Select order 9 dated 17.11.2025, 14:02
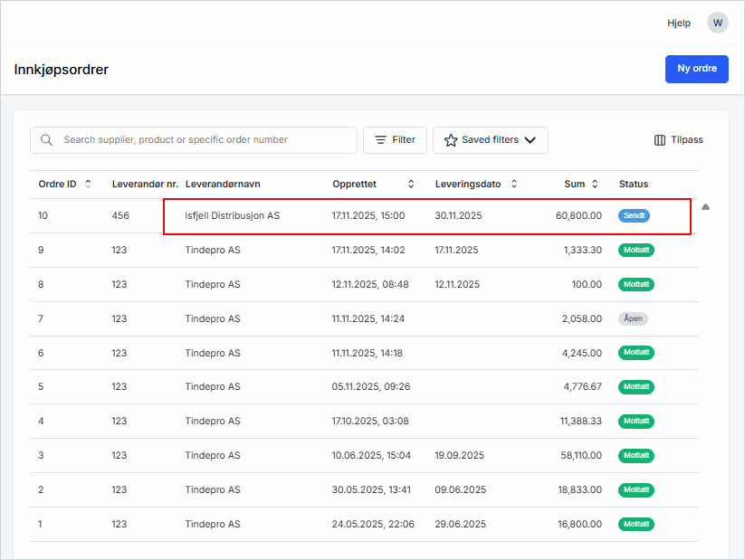 click(368, 251)
